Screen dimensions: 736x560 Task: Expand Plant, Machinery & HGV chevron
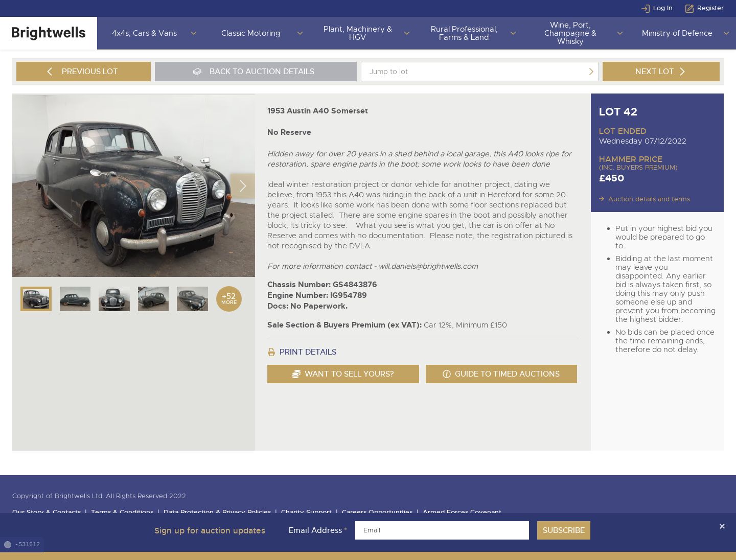point(407,33)
